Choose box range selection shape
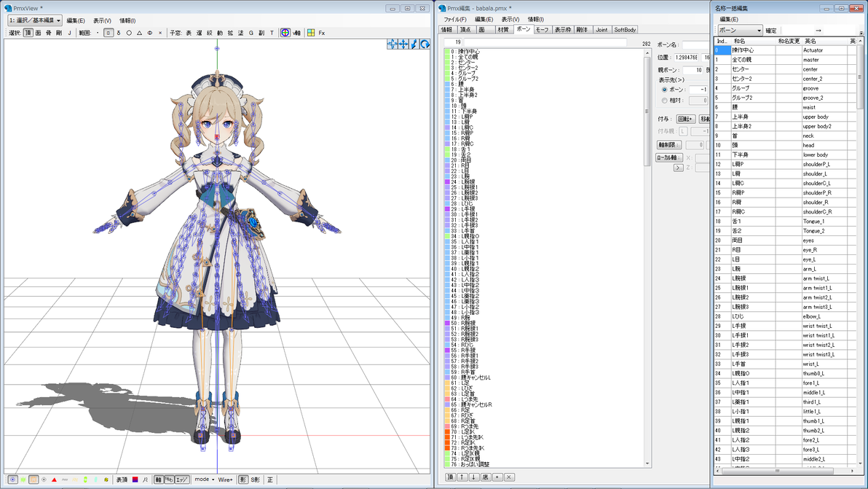The width and height of the screenshot is (868, 489). (x=108, y=34)
